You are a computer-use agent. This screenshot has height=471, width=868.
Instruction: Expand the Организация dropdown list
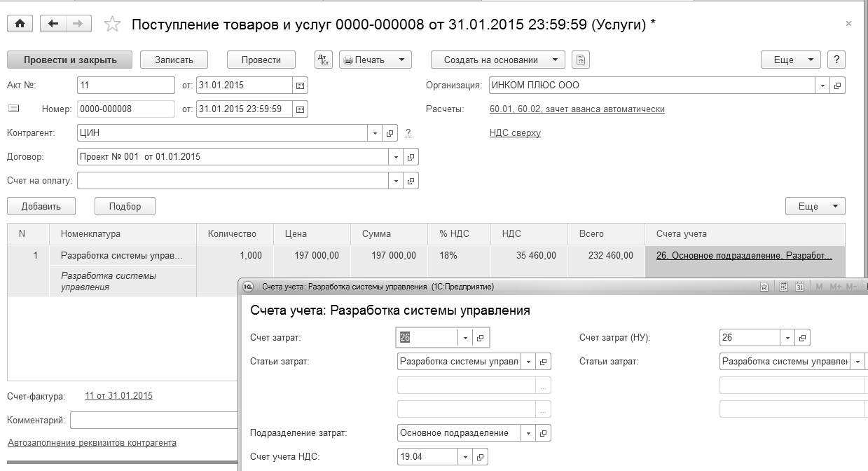[x=823, y=86]
